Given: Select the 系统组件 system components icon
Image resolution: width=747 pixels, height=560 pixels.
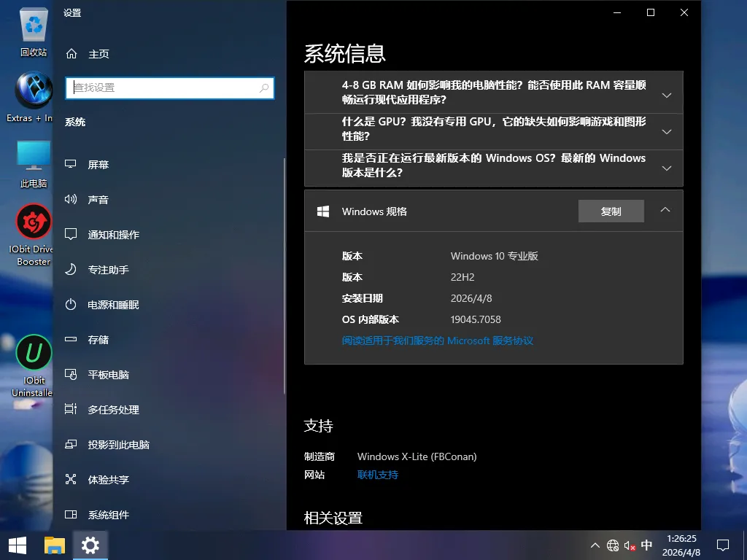Looking at the screenshot, I should (71, 514).
